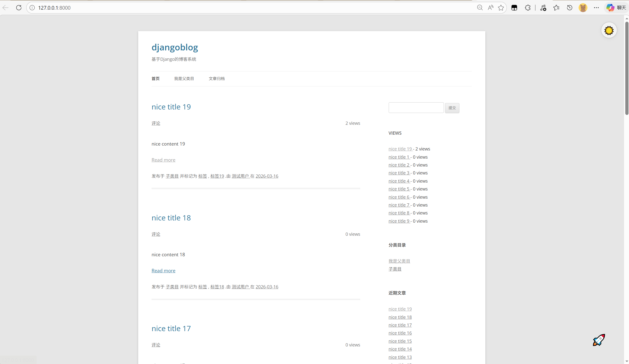The width and height of the screenshot is (629, 364).
Task: Open the Copilot chat icon
Action: (610, 8)
